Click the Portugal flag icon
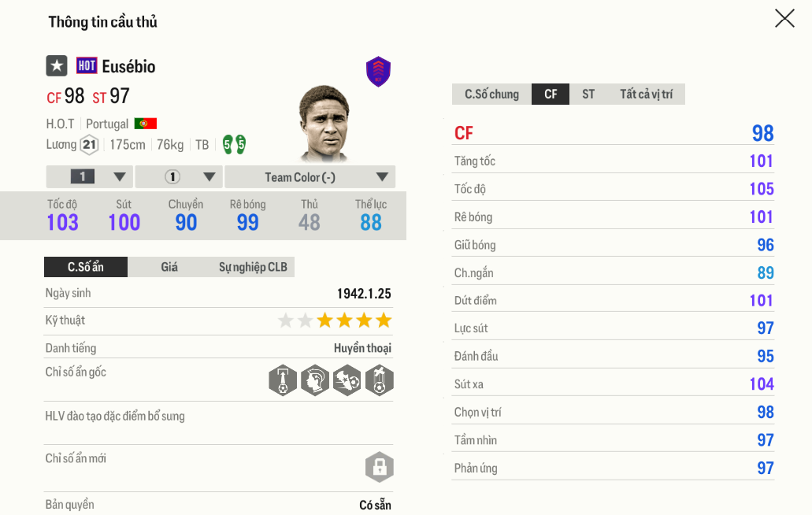The image size is (812, 515). 146,124
